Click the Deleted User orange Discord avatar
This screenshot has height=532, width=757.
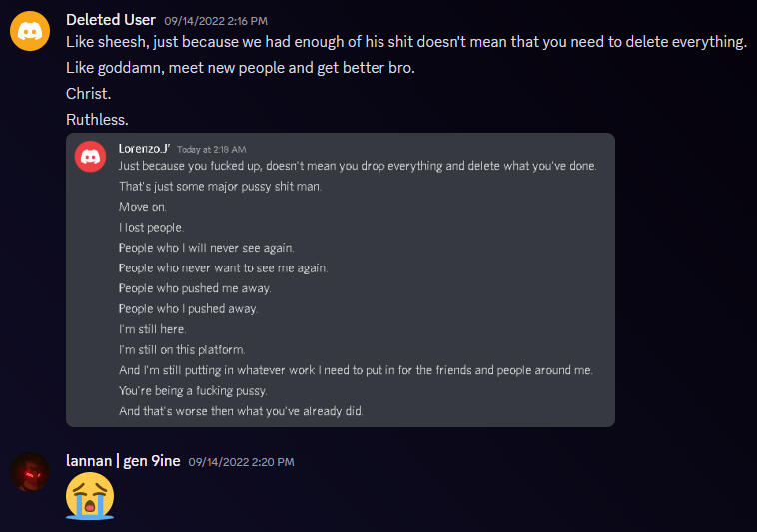[x=30, y=31]
